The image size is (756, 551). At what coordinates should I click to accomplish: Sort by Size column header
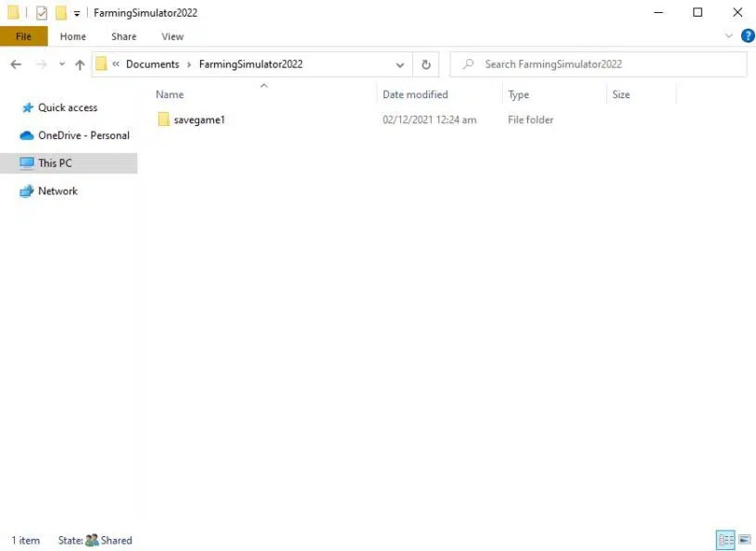(621, 94)
